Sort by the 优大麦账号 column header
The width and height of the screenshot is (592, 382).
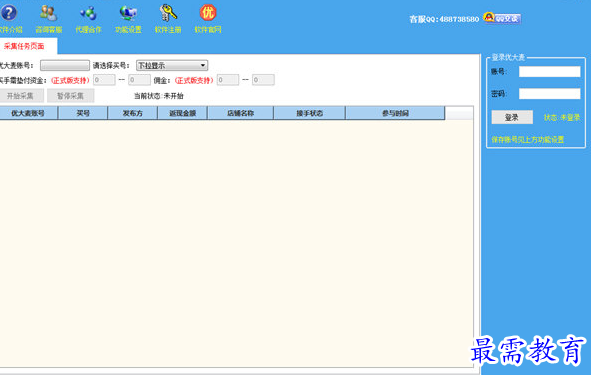(x=28, y=113)
